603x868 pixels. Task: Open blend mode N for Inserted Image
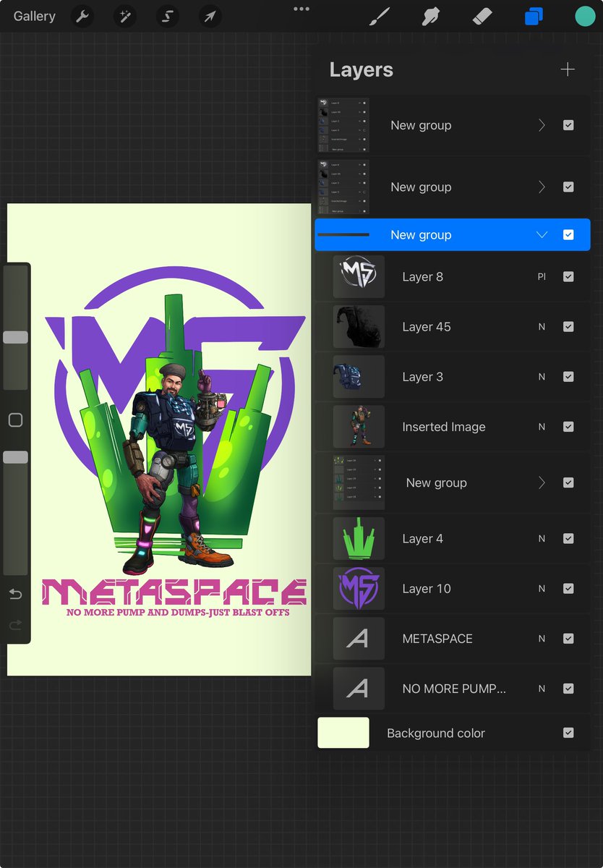[x=542, y=427]
